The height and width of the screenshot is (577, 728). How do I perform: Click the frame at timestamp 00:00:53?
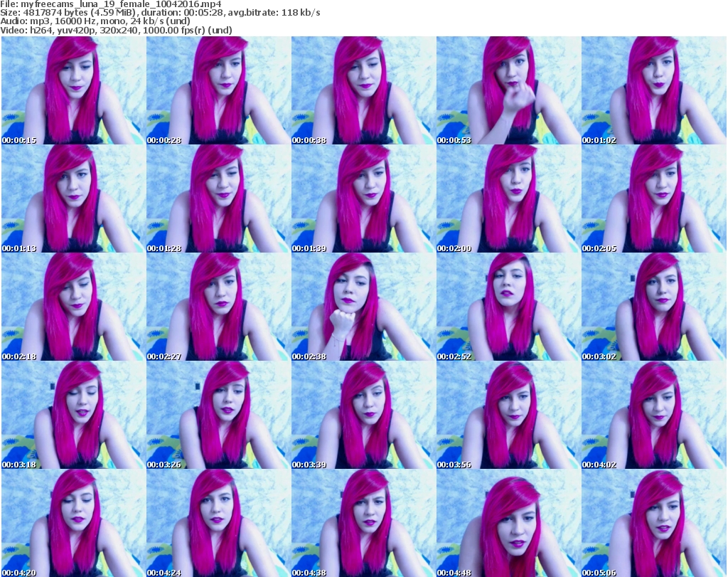[x=508, y=90]
